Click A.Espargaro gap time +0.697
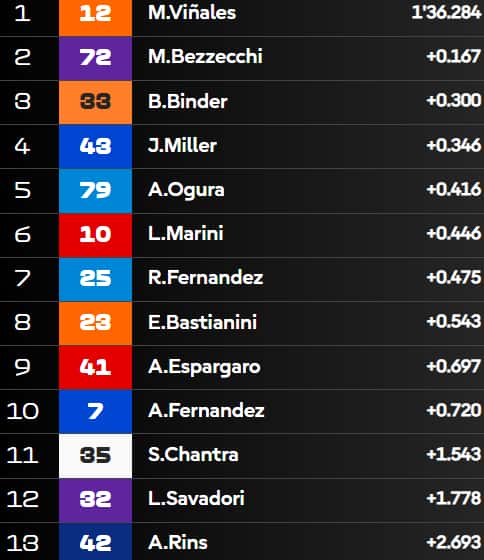This screenshot has height=560, width=484. pos(454,366)
